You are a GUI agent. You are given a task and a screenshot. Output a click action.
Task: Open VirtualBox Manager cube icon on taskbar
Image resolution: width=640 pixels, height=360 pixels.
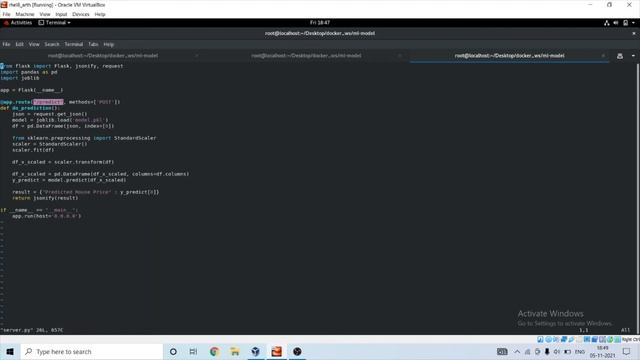(256, 351)
